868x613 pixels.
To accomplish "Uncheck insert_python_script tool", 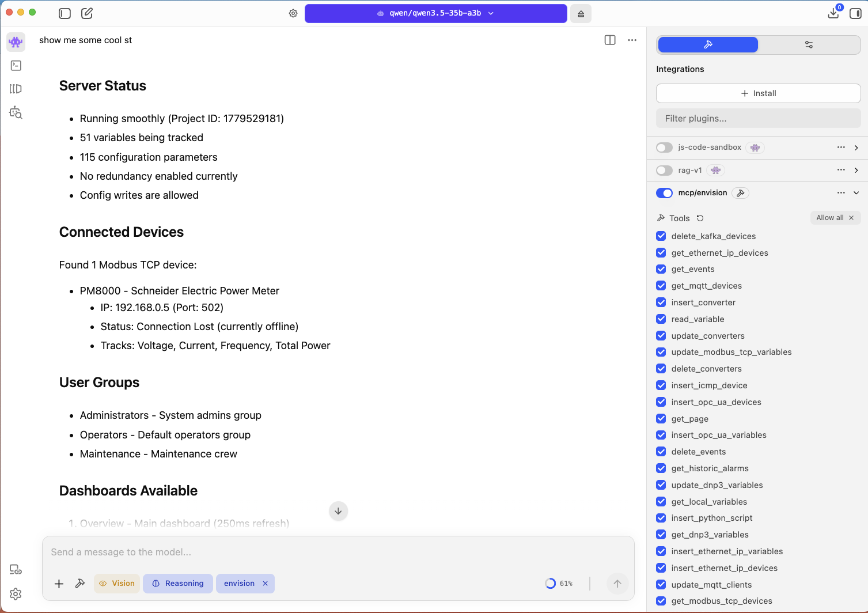I will coord(661,518).
